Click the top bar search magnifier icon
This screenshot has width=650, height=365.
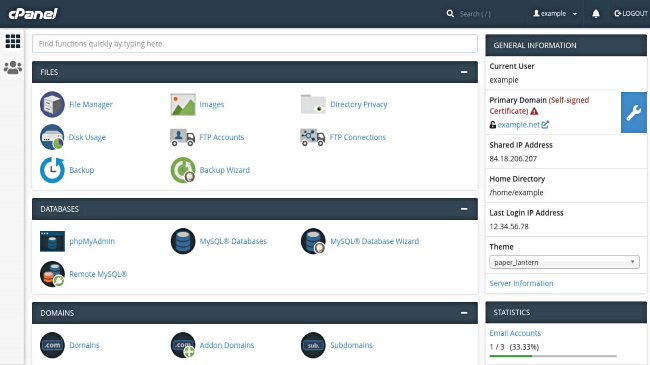[x=450, y=14]
